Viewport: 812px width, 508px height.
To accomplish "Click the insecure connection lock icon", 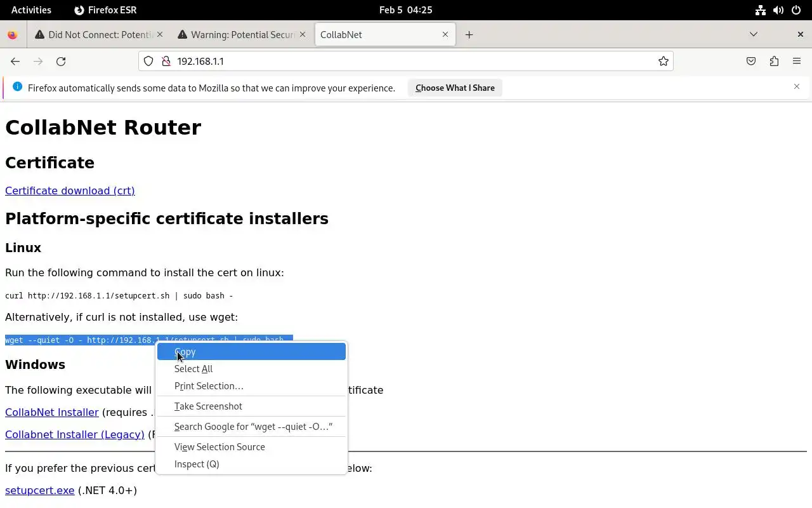I will coord(166,62).
